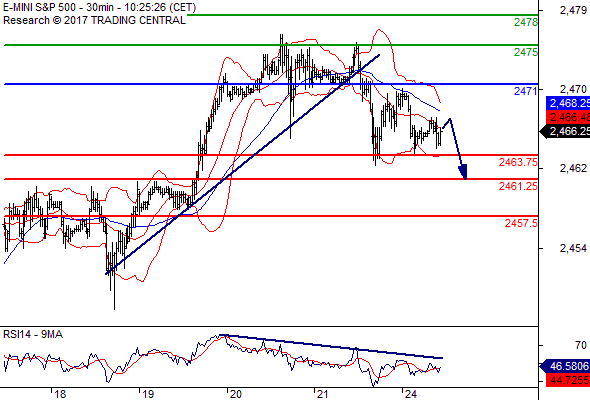This screenshot has height=400, width=590.
Task: Click the red 2461.25 support label
Action: (518, 186)
